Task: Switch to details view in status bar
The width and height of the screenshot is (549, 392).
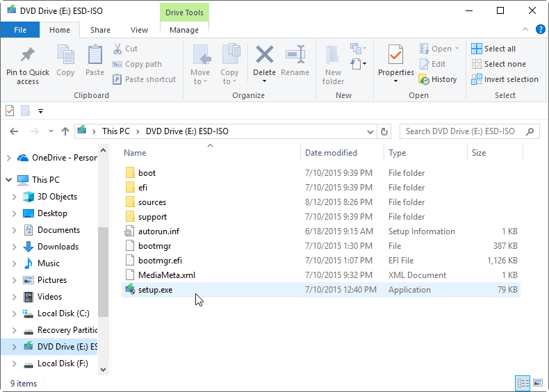Action: click(523, 383)
